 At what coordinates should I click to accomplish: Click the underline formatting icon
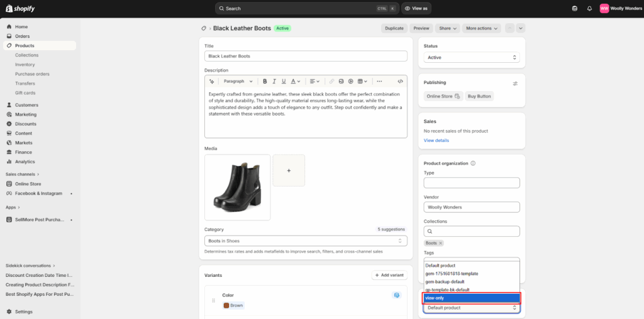[x=284, y=81]
